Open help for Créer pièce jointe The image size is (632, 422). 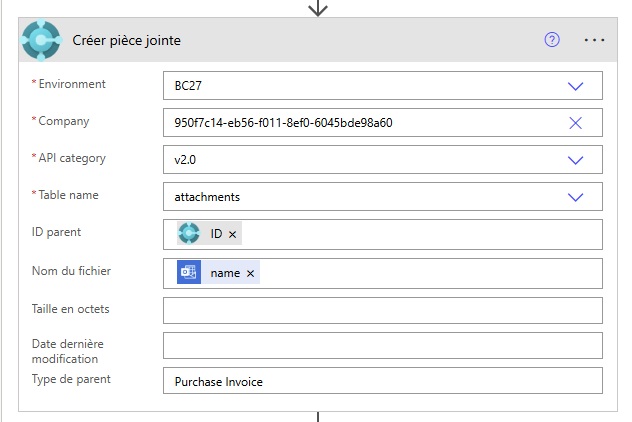(x=552, y=40)
